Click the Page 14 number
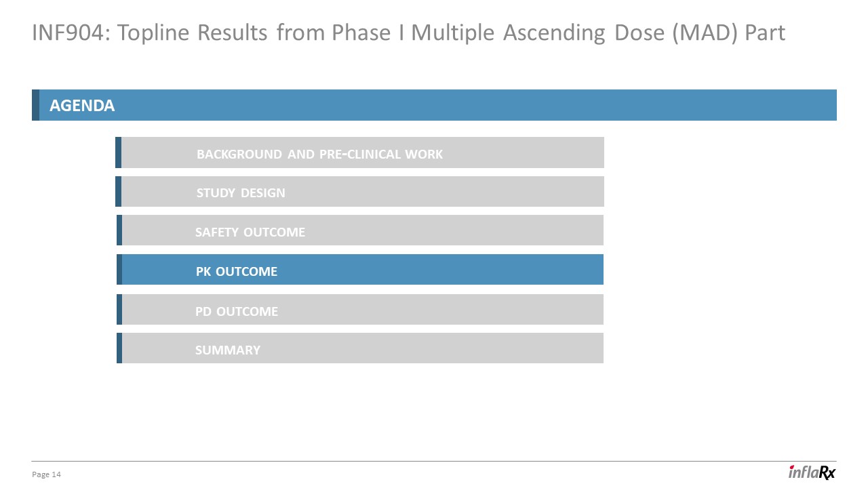 click(47, 474)
